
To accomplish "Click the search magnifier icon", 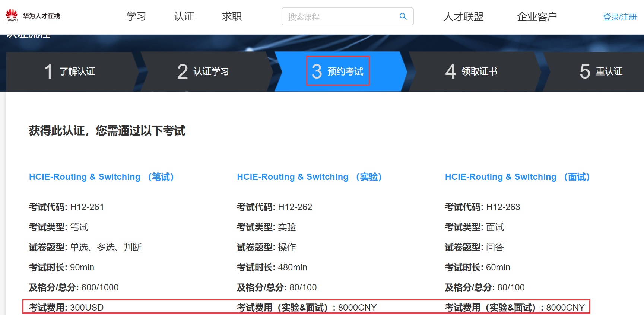I will pyautogui.click(x=403, y=16).
